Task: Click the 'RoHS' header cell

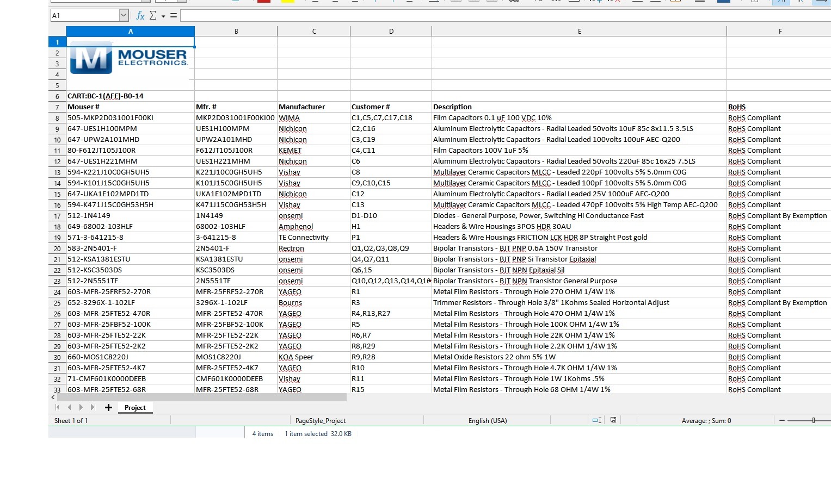Action: click(x=779, y=107)
